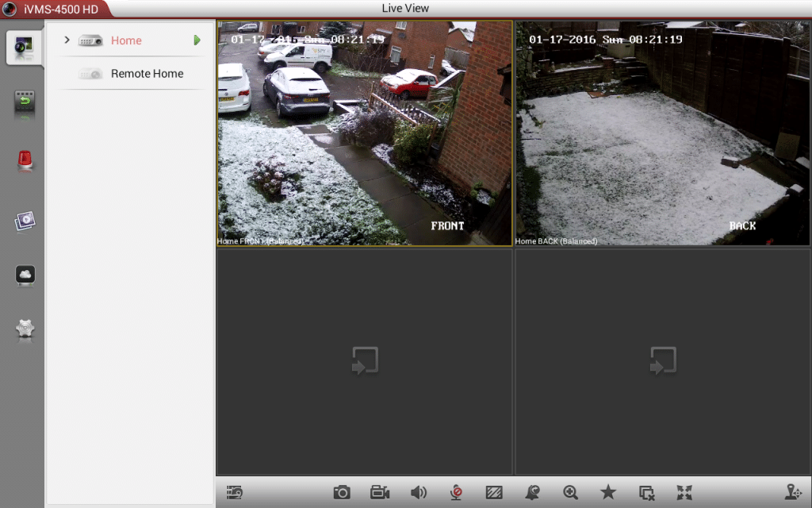Enable two-way audio with the camera
812x508 pixels.
point(456,492)
